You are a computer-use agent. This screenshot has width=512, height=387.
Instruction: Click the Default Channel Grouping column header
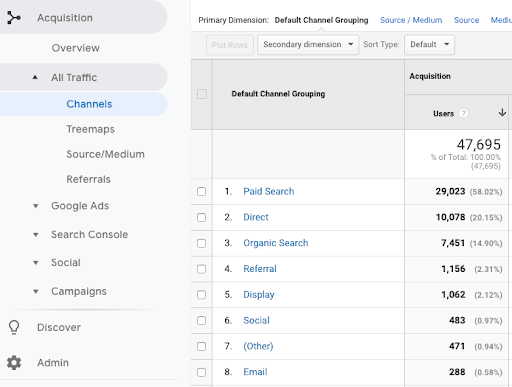[278, 94]
